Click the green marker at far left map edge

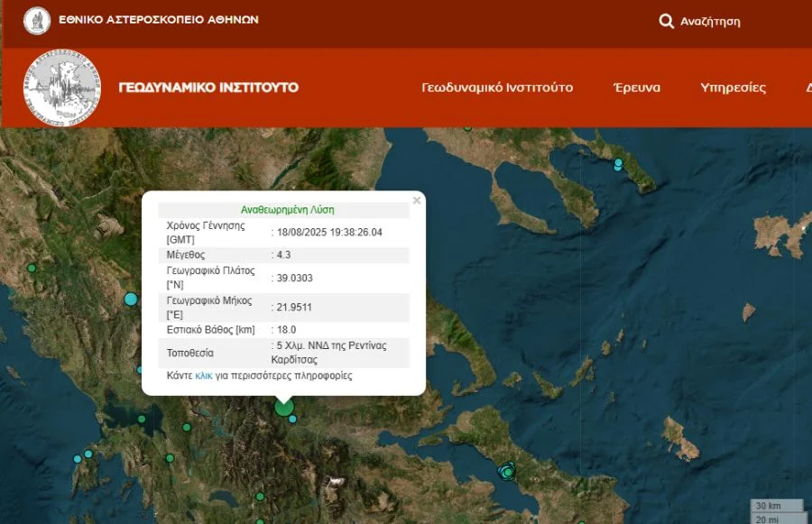(32, 268)
